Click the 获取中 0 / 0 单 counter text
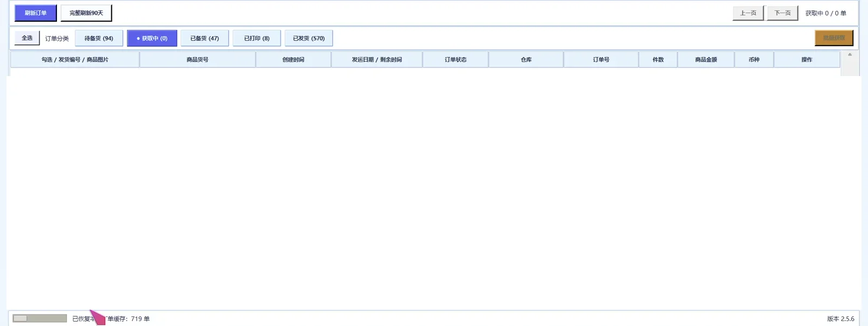 click(826, 13)
